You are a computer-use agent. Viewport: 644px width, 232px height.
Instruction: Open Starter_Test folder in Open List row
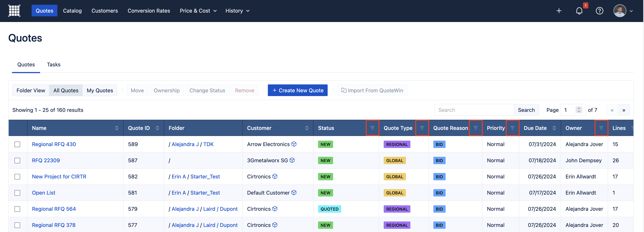pos(205,193)
